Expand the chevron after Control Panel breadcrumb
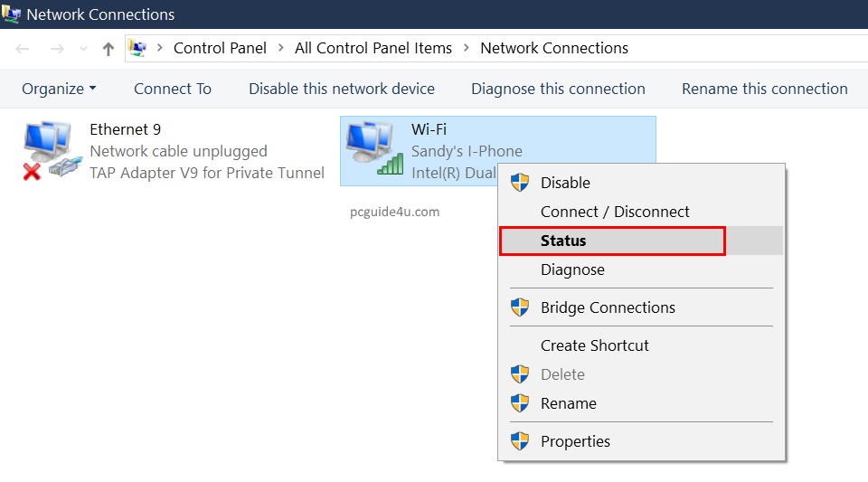This screenshot has width=868, height=482. [281, 48]
